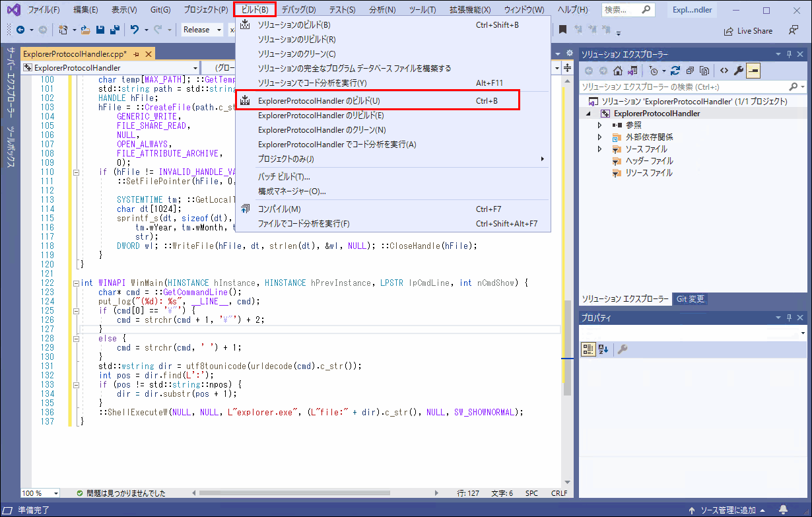
Task: Click the Save All toolbar icon
Action: coord(115,30)
